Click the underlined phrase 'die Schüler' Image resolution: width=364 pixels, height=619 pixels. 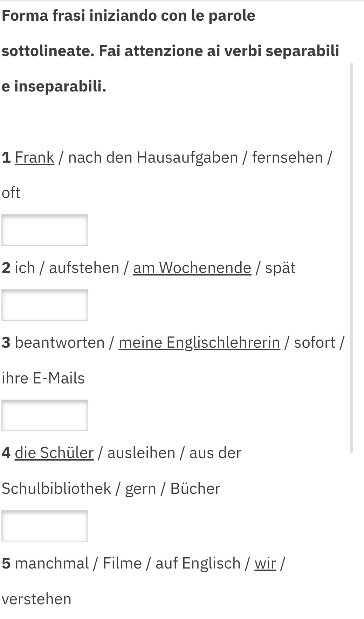[54, 453]
